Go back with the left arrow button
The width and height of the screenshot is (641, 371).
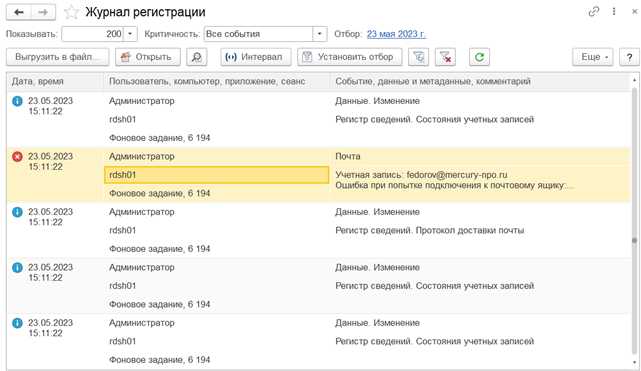[18, 12]
